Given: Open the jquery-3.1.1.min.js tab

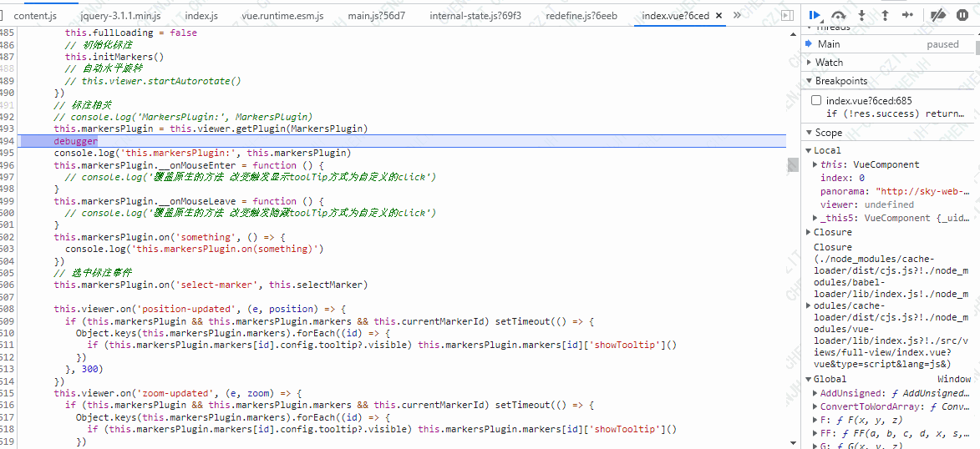Looking at the screenshot, I should click(x=120, y=16).
